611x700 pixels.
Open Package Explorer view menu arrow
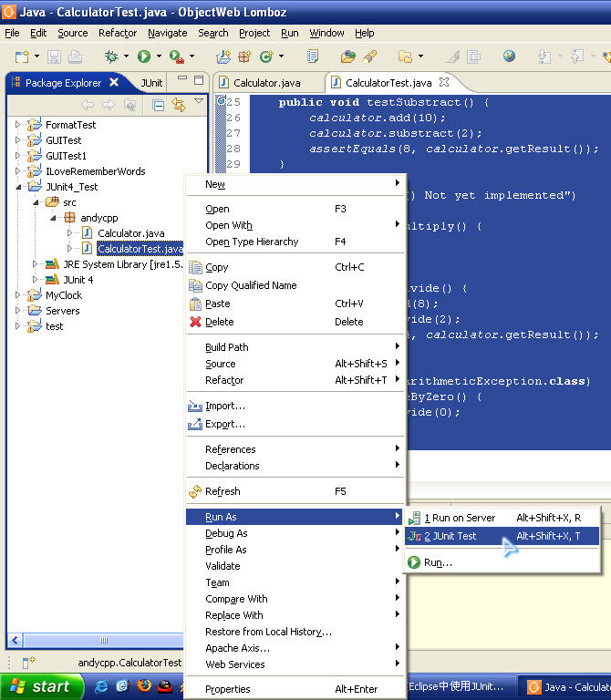199,102
